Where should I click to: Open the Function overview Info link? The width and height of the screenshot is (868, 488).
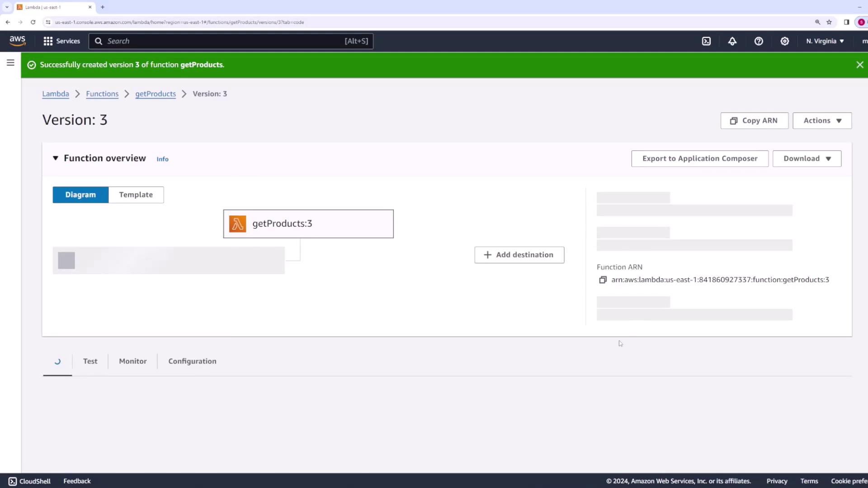[x=162, y=159]
